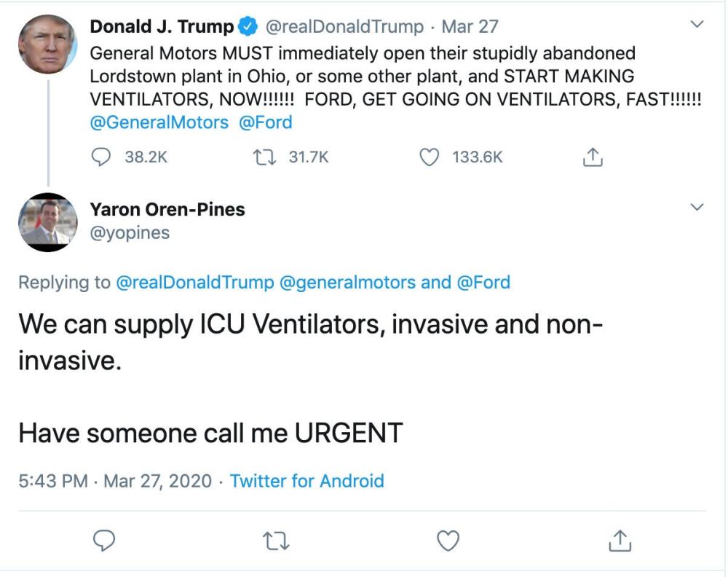The height and width of the screenshot is (577, 728).
Task: Open the Yaron Oren-Pines display name
Action: [167, 210]
